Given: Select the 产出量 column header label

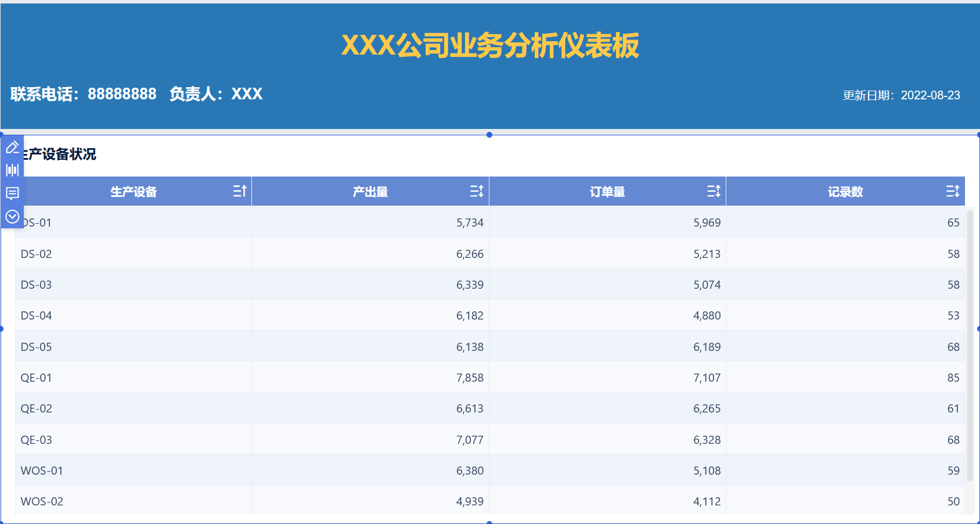Looking at the screenshot, I should pyautogui.click(x=370, y=192).
